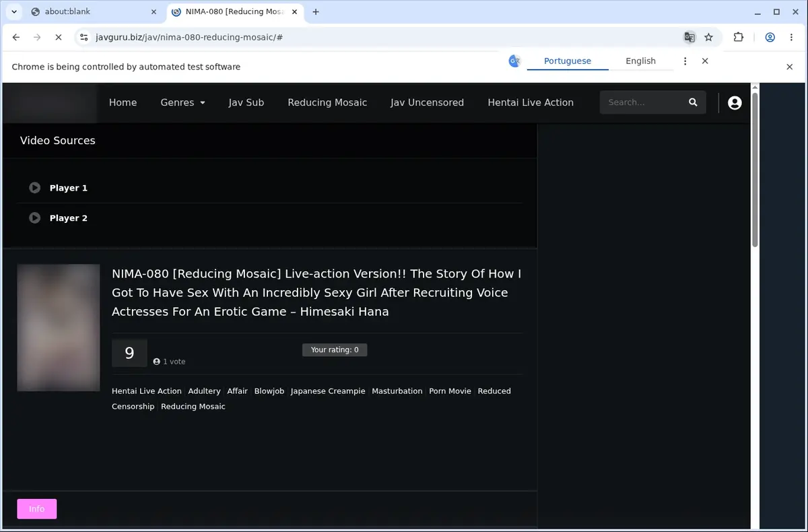Open the Jav Sub menu item
808x532 pixels.
[x=246, y=102]
